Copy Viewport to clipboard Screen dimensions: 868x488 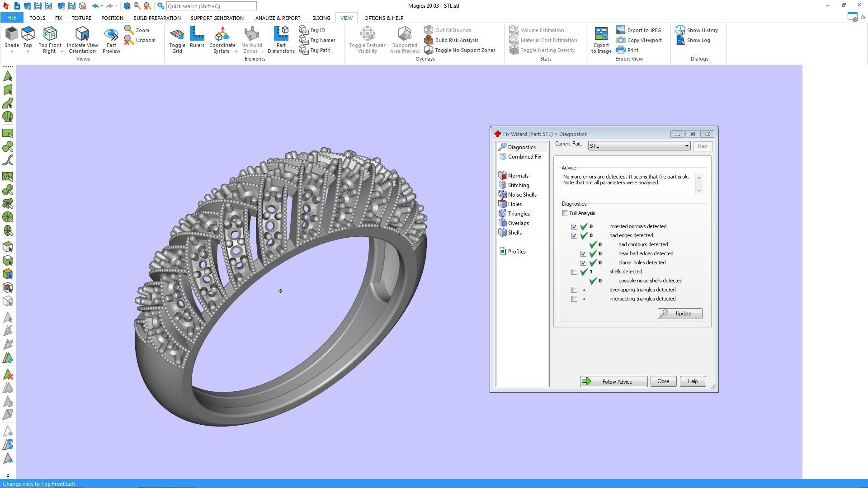coord(639,40)
